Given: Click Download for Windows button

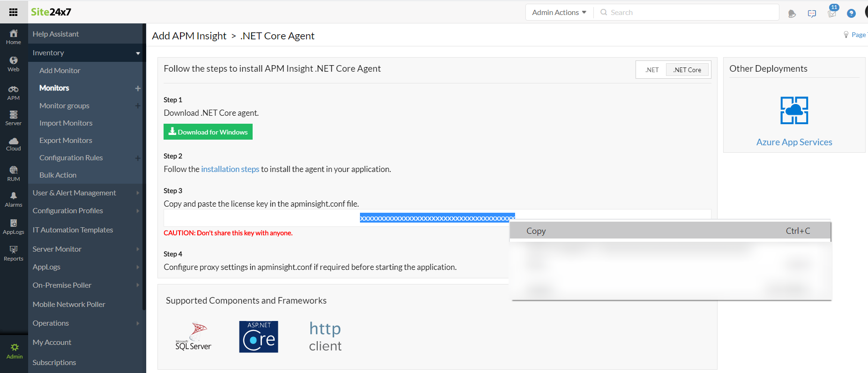Looking at the screenshot, I should click(x=208, y=132).
